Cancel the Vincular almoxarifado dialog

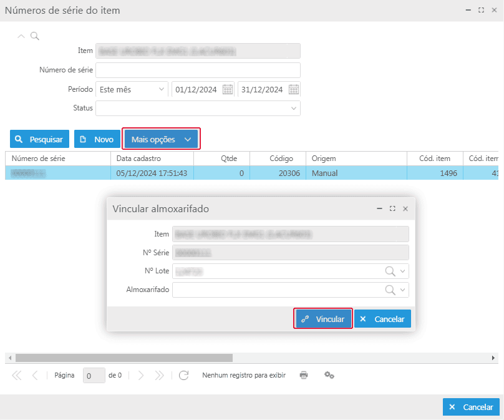382,319
